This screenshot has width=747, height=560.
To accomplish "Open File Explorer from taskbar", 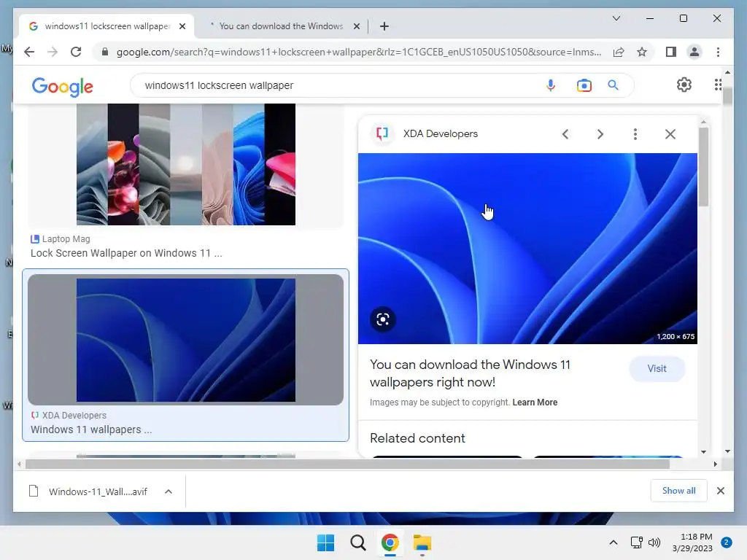I will coord(422,542).
